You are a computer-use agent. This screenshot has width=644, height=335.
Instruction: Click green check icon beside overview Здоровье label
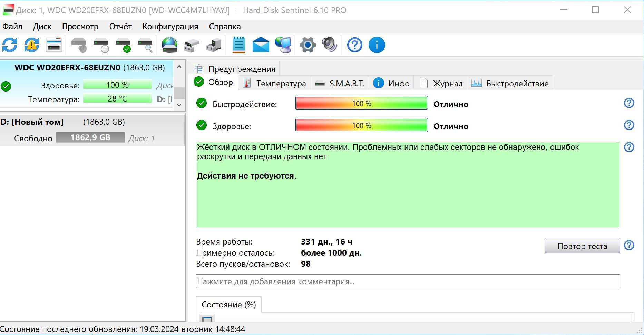click(202, 125)
